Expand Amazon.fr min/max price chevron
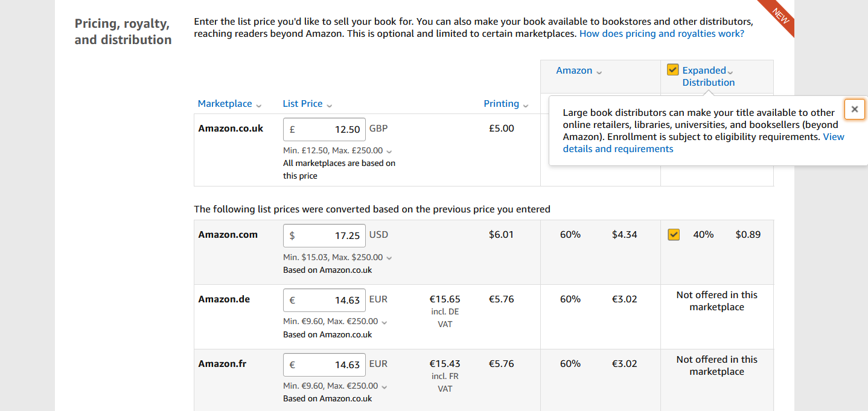Screen dimensions: 868x411 (x=385, y=387)
